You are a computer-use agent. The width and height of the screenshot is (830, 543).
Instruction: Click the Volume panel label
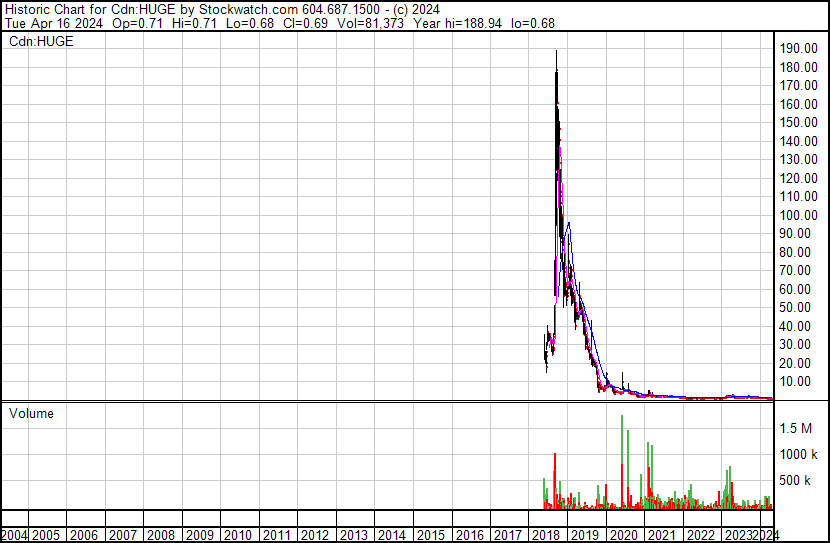point(31,413)
